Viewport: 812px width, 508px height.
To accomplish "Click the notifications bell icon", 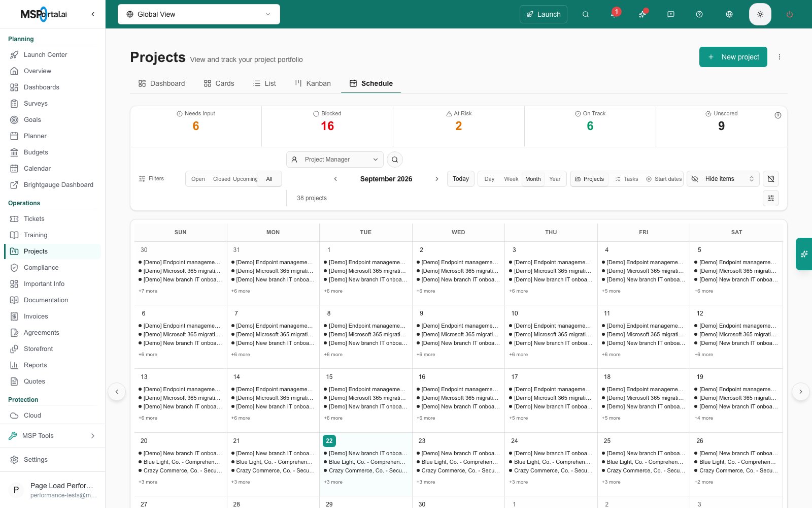I will coord(614,14).
